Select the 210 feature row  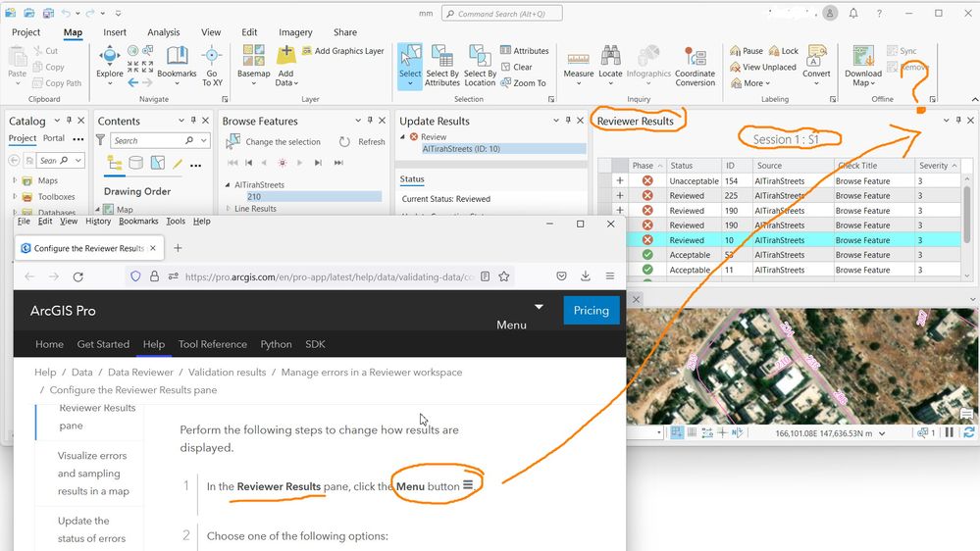tap(314, 196)
